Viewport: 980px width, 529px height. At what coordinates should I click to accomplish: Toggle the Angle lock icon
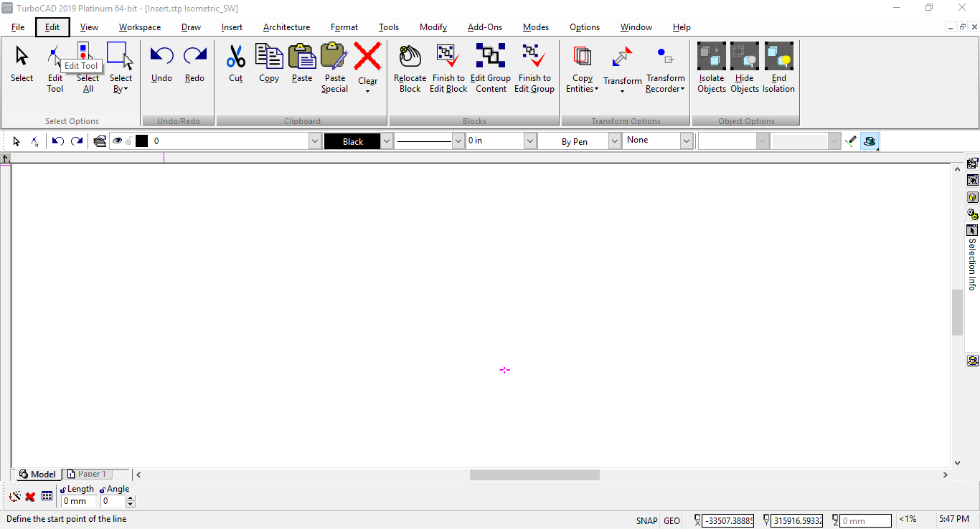tap(103, 490)
